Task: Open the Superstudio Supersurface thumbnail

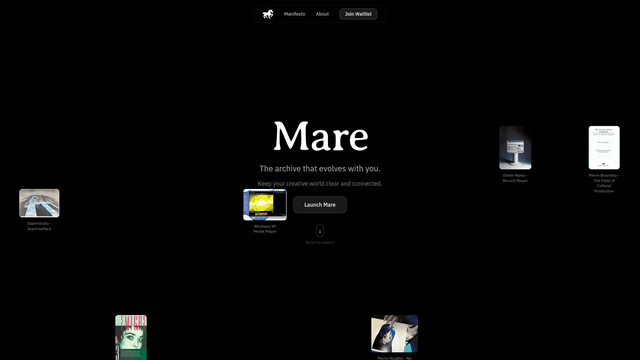Action: click(39, 203)
